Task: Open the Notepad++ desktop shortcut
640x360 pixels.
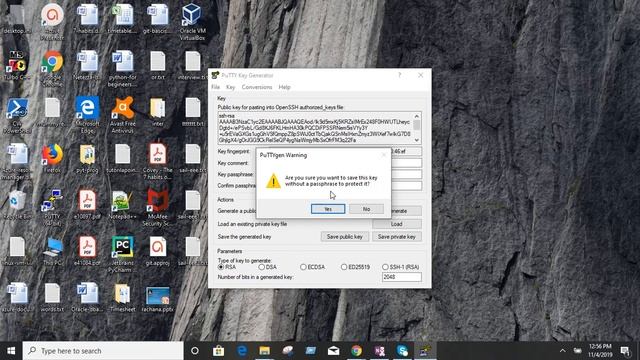Action: (122, 205)
